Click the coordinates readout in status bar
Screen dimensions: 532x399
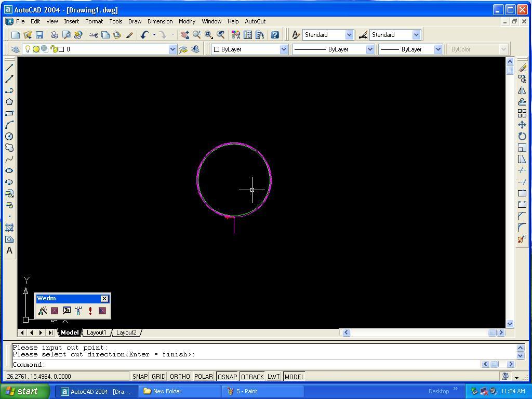[67, 377]
